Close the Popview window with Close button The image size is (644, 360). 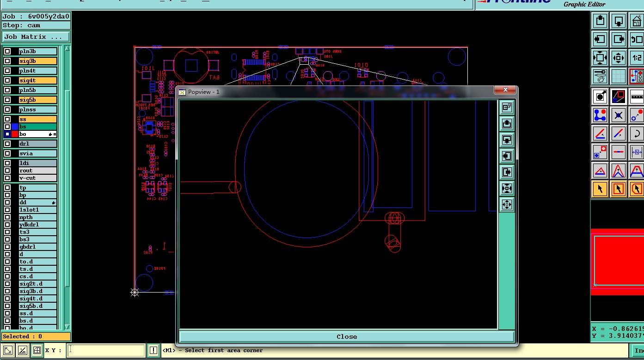(x=347, y=336)
